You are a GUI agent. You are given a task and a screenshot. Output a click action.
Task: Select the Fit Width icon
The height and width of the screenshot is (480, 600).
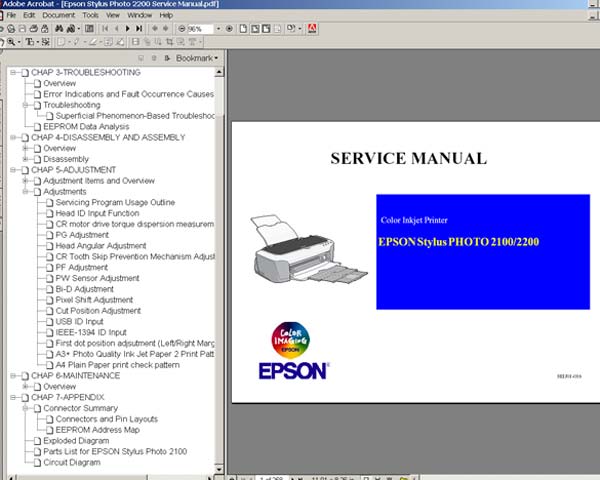(266, 29)
